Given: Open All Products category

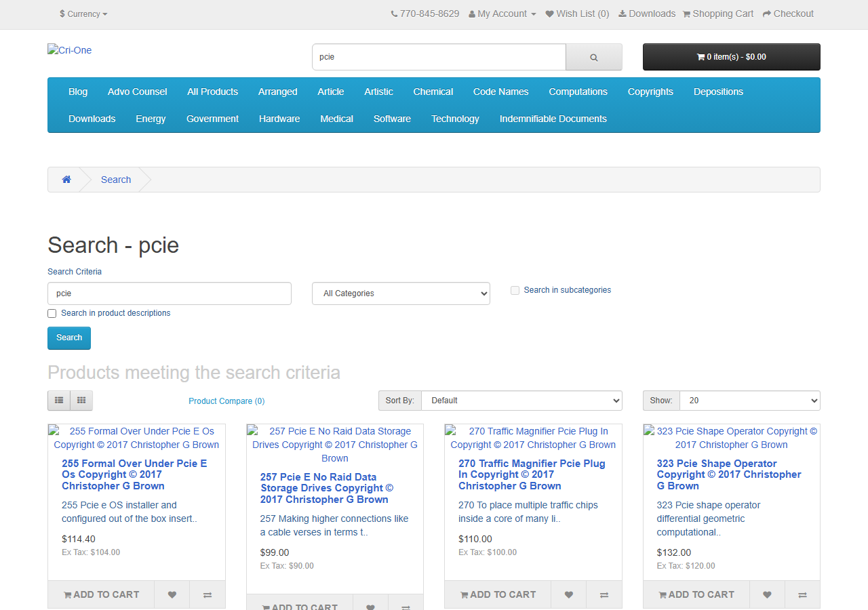Looking at the screenshot, I should coord(213,91).
